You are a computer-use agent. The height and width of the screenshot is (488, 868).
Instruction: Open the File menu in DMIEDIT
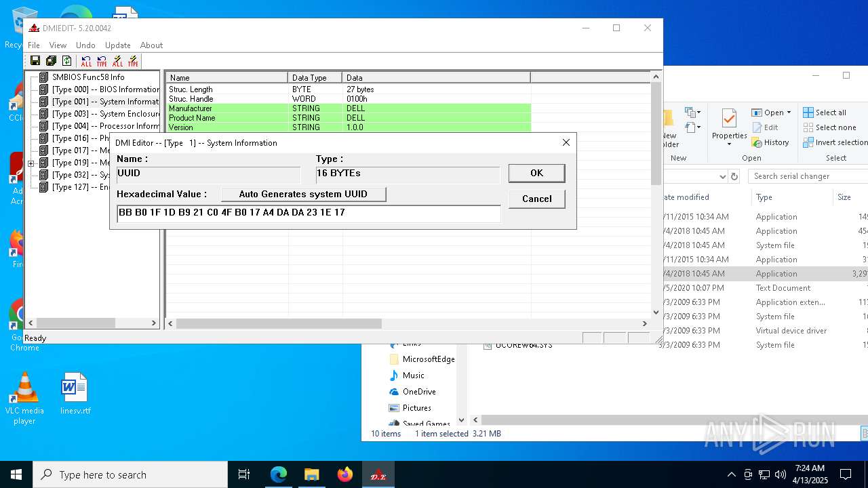34,45
